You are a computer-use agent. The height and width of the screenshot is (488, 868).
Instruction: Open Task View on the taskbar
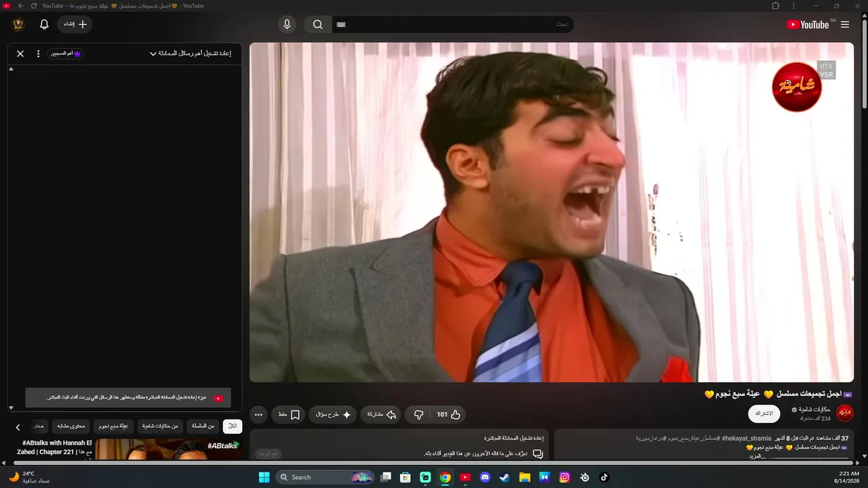pos(386,477)
